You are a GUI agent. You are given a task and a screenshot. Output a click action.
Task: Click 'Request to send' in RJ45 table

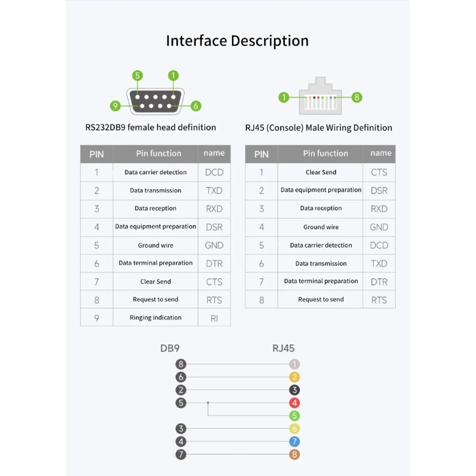pyautogui.click(x=321, y=299)
